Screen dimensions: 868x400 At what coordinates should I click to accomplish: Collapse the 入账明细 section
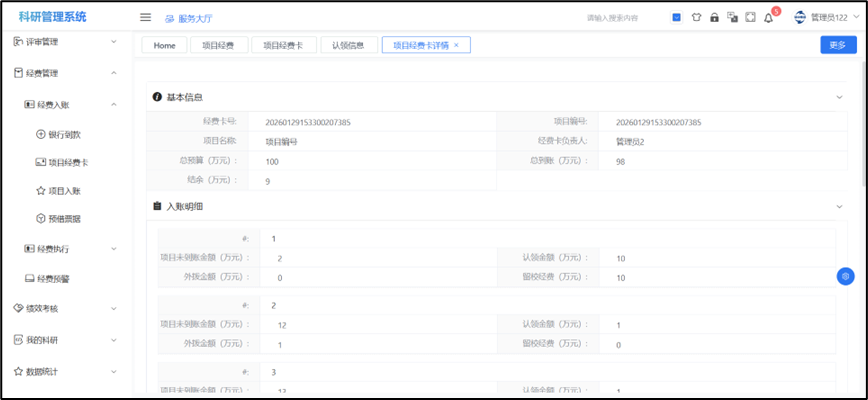(x=839, y=206)
